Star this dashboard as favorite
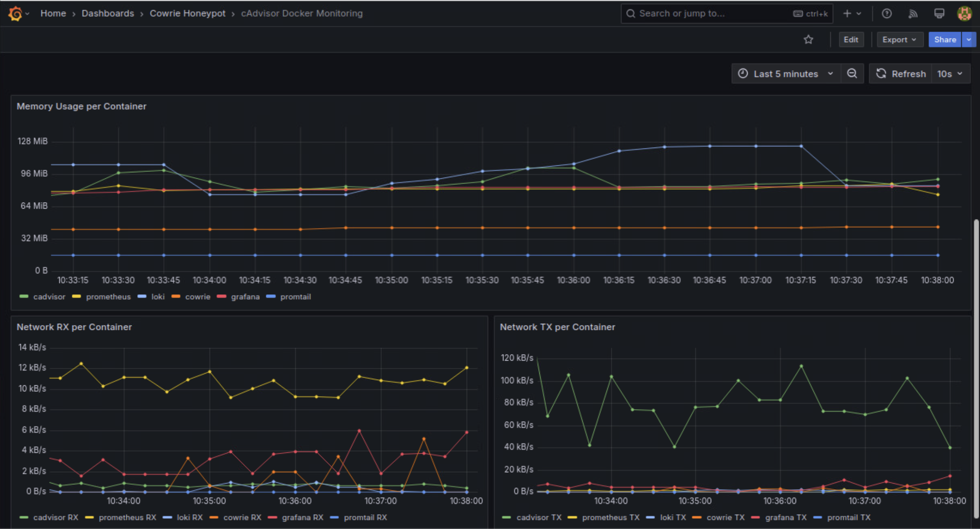The height and width of the screenshot is (529, 980). pyautogui.click(x=808, y=40)
